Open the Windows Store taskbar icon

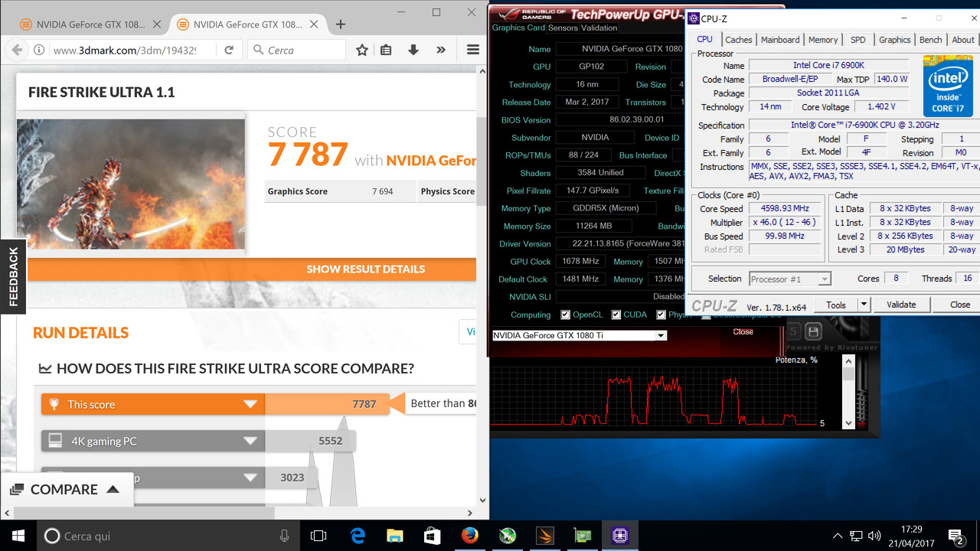pyautogui.click(x=433, y=536)
